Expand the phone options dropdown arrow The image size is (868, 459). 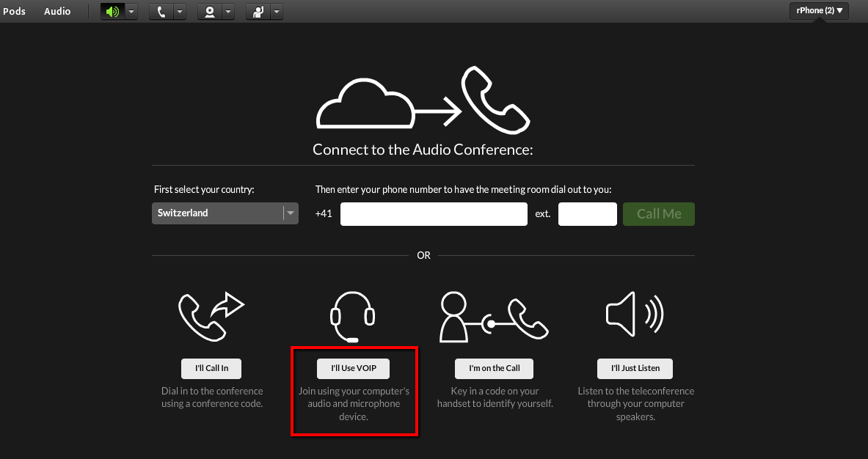pos(180,12)
